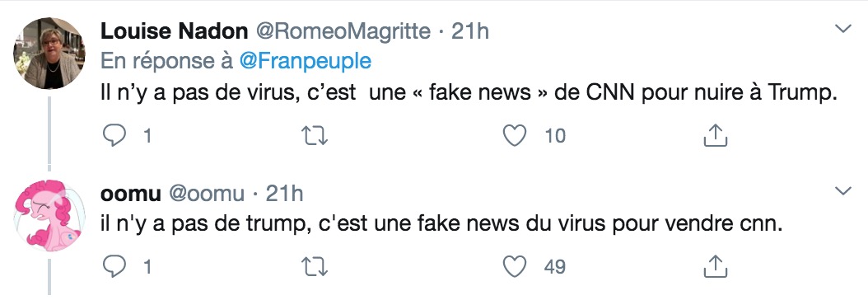Reply to oomu's tweet

point(114,267)
